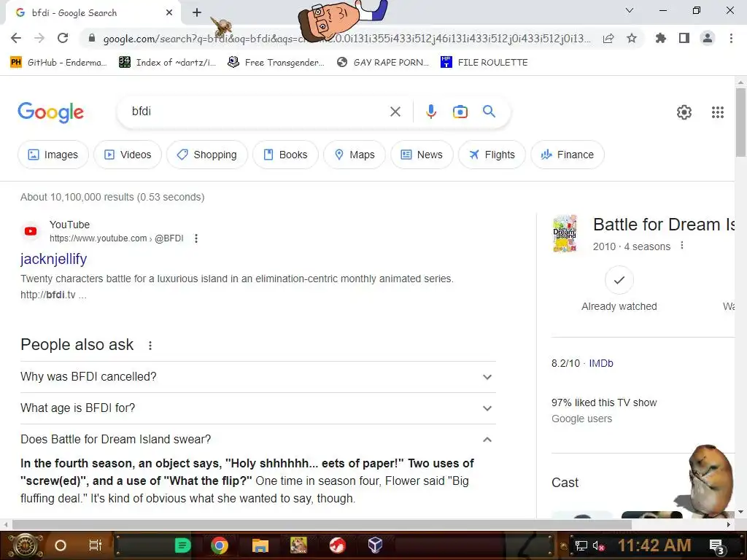Open Index of ~dartz bookmark
The image size is (747, 560).
point(167,63)
